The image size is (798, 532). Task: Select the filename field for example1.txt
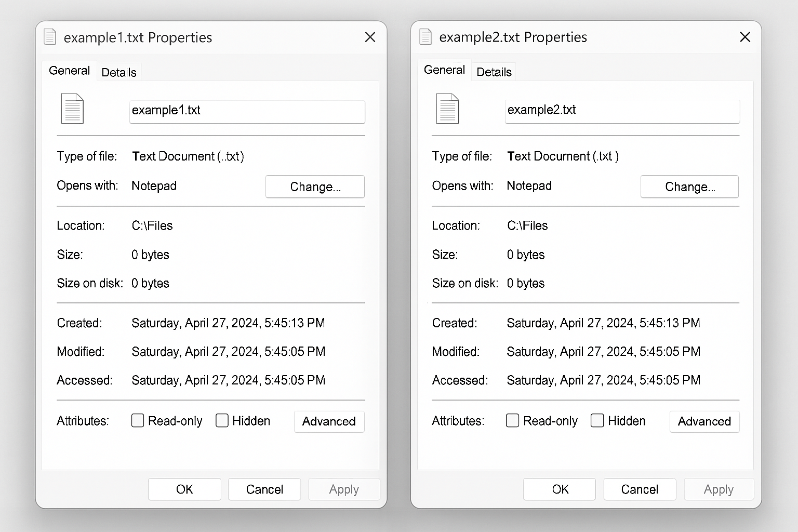[x=247, y=111]
